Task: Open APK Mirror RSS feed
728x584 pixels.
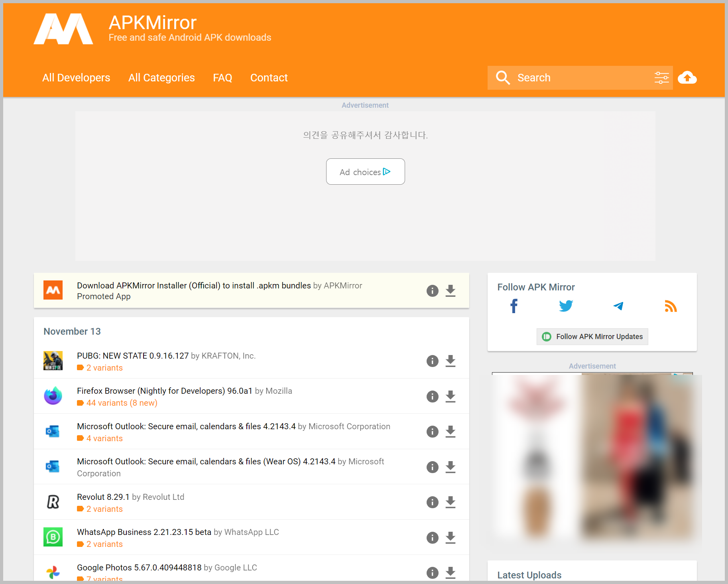Action: pyautogui.click(x=671, y=306)
